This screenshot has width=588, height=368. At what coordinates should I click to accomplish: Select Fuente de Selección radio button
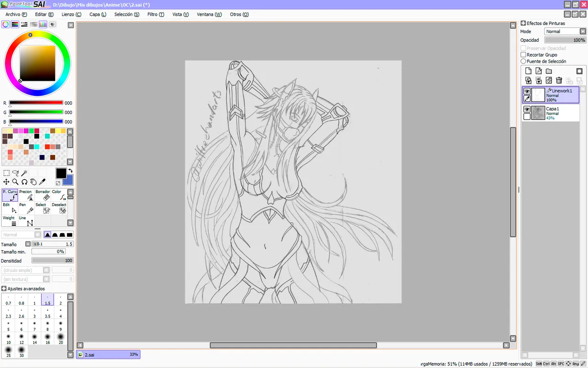coord(523,61)
